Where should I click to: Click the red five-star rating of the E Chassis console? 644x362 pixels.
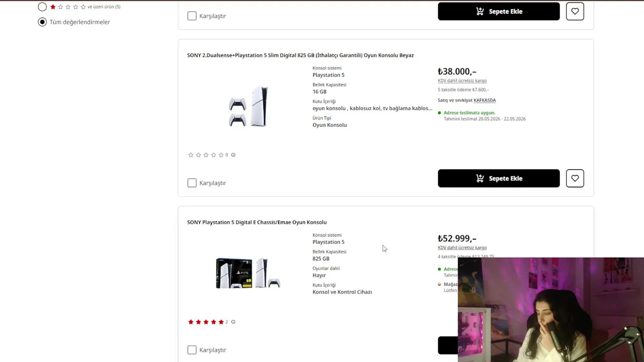[x=206, y=322]
